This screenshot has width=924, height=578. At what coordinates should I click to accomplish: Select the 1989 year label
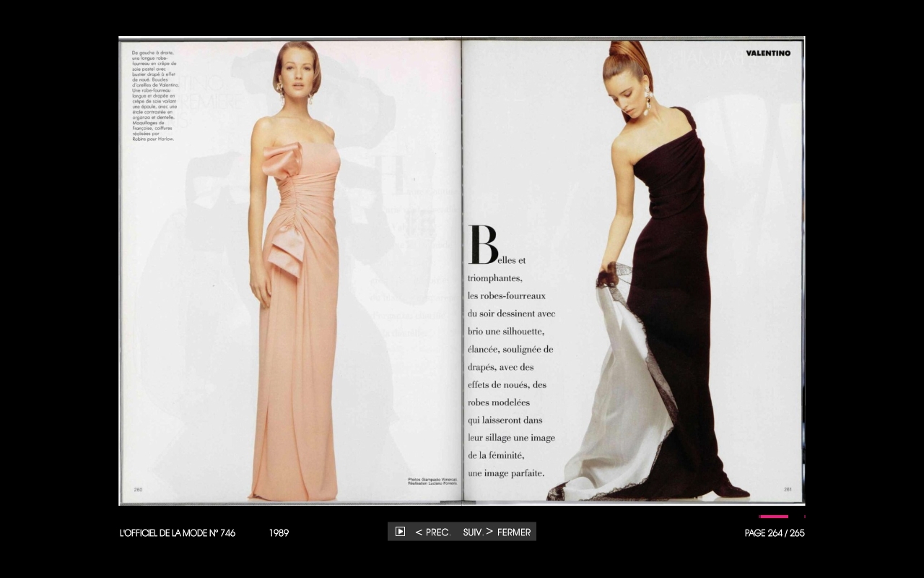279,533
